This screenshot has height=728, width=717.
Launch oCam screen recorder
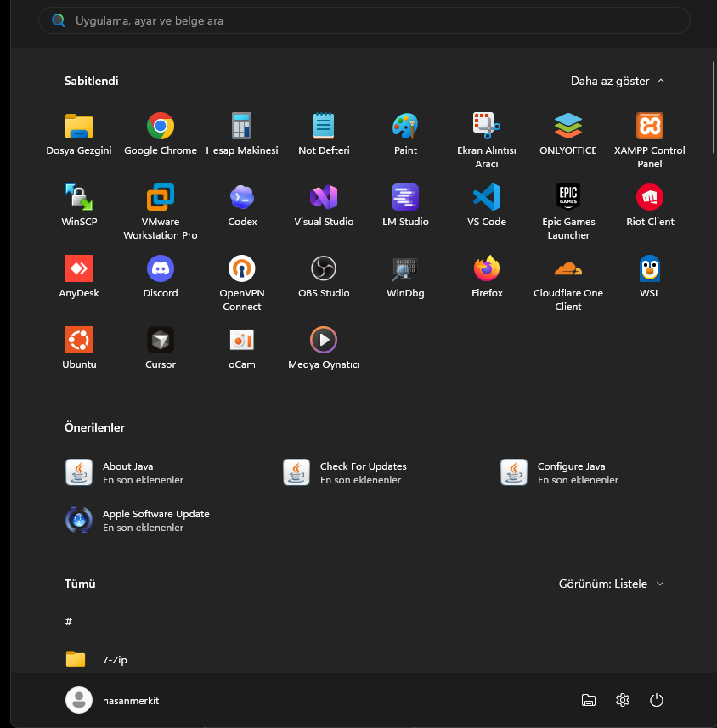click(242, 348)
